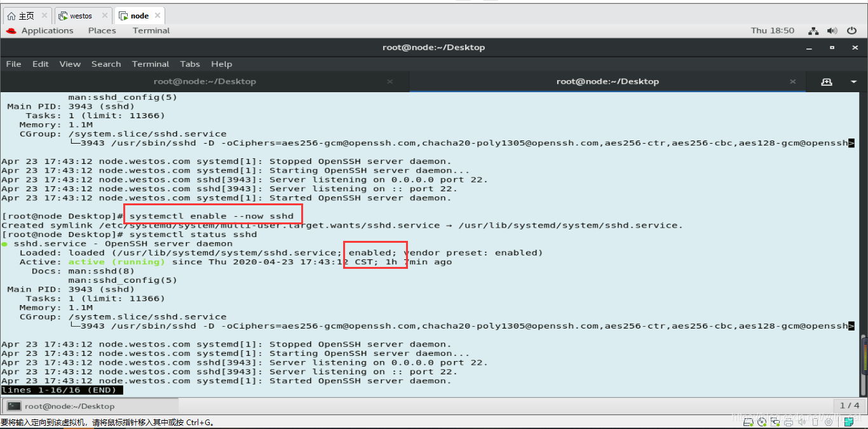The height and width of the screenshot is (429, 868).
Task: Open the View menu in terminal
Action: tap(70, 64)
